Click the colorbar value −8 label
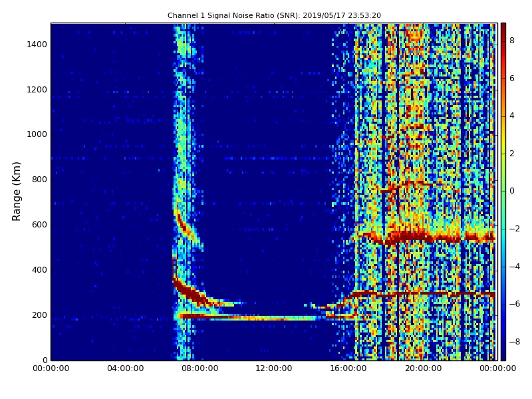Image resolution: width=532 pixels, height=399 pixels. point(515,342)
